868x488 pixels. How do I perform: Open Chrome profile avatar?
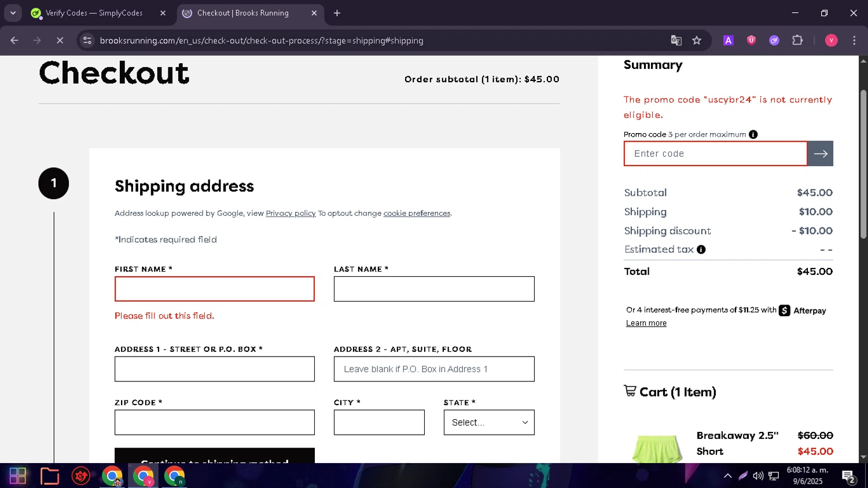831,41
